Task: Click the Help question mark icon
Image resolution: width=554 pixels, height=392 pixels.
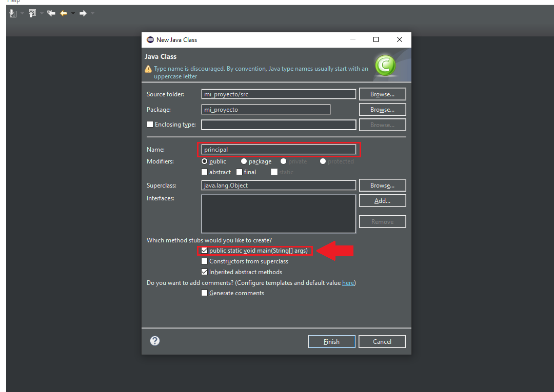Action: (x=154, y=340)
